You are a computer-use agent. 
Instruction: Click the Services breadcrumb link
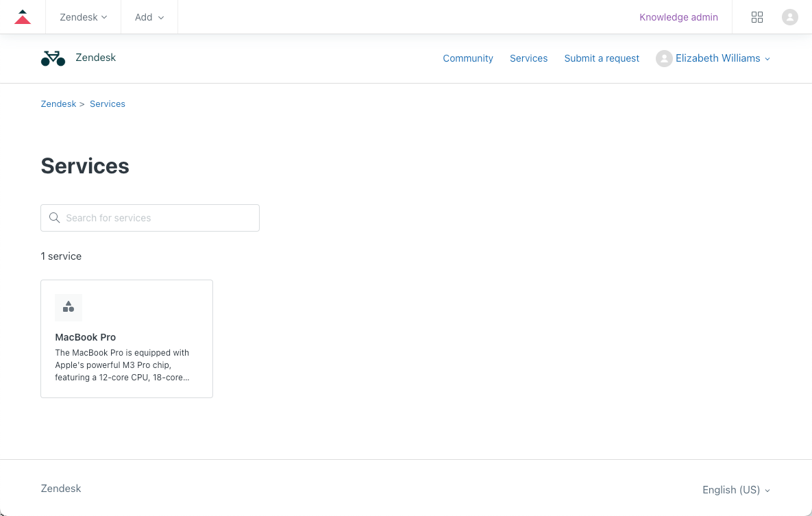107,103
